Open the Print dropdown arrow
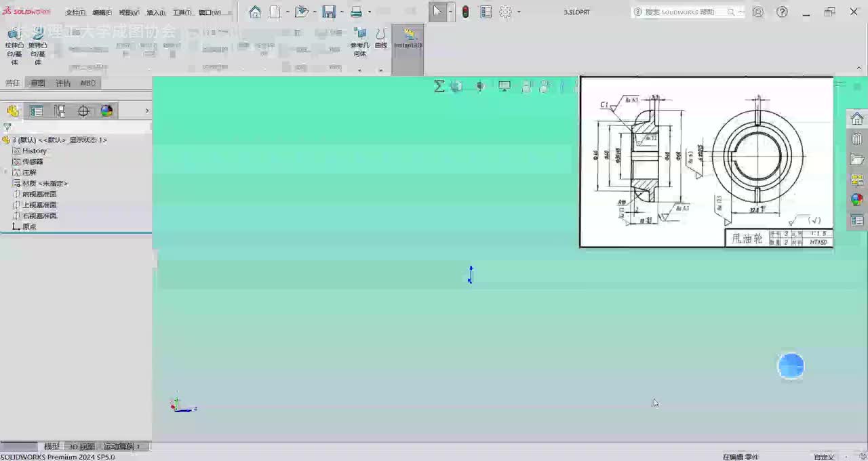 coord(369,12)
